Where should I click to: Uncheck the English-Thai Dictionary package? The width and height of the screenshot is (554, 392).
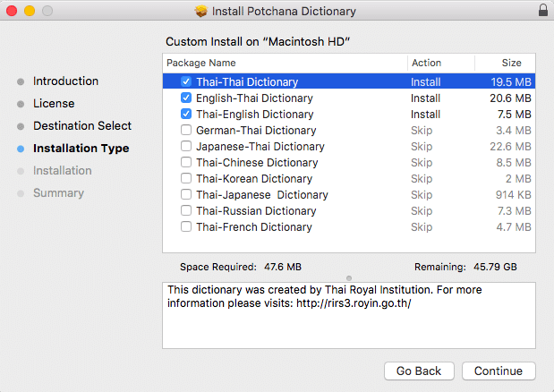tap(186, 98)
